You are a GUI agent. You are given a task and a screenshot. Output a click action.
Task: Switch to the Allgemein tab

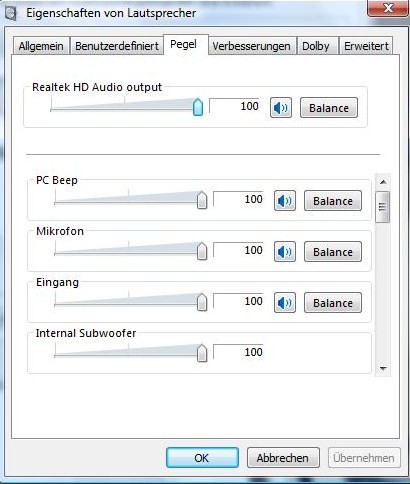click(41, 46)
